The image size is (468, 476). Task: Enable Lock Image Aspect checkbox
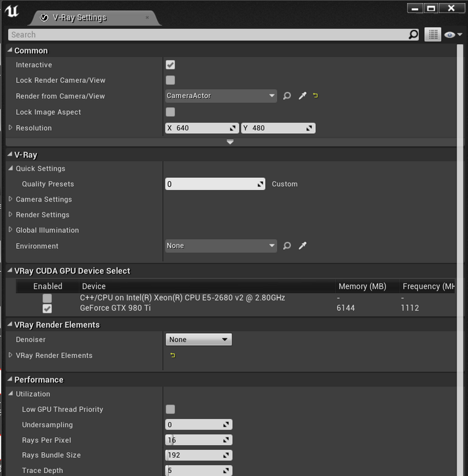pyautogui.click(x=170, y=112)
